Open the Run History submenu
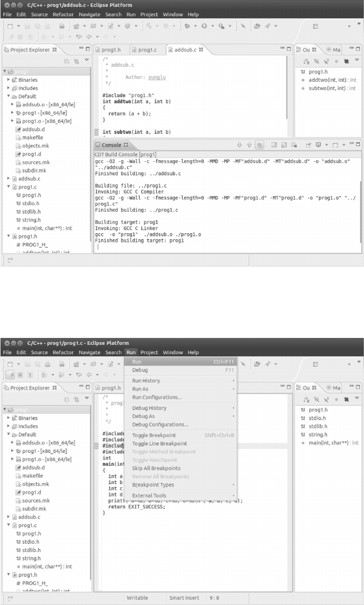Image resolution: width=364 pixels, height=605 pixels. (x=181, y=380)
